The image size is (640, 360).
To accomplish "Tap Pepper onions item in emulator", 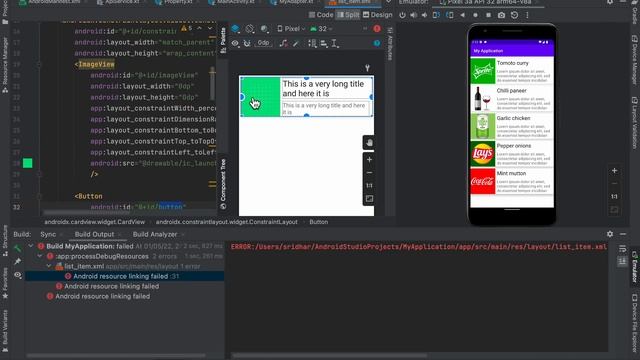I will pos(512,154).
